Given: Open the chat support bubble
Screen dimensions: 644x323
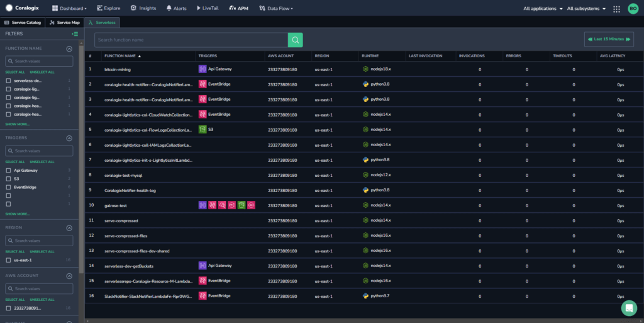Looking at the screenshot, I should [x=629, y=309].
